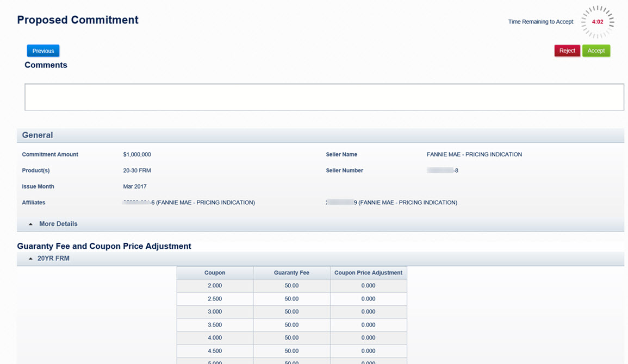Select the Guaranty Fee column header

click(291, 273)
